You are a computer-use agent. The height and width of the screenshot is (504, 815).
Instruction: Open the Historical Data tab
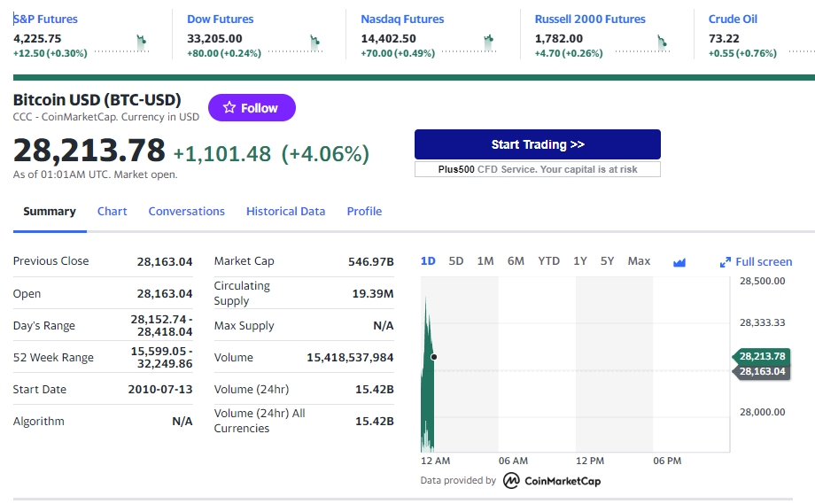click(286, 212)
